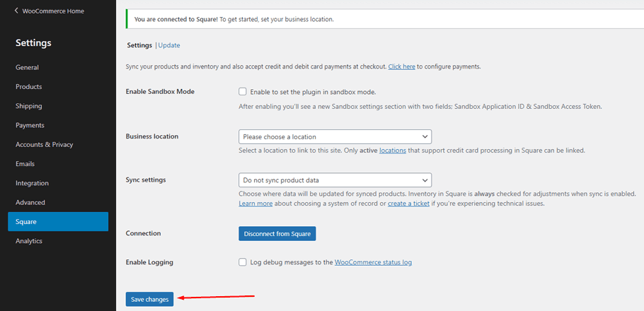The height and width of the screenshot is (311, 644).
Task: Click the Settings sidebar heading
Action: click(x=33, y=42)
